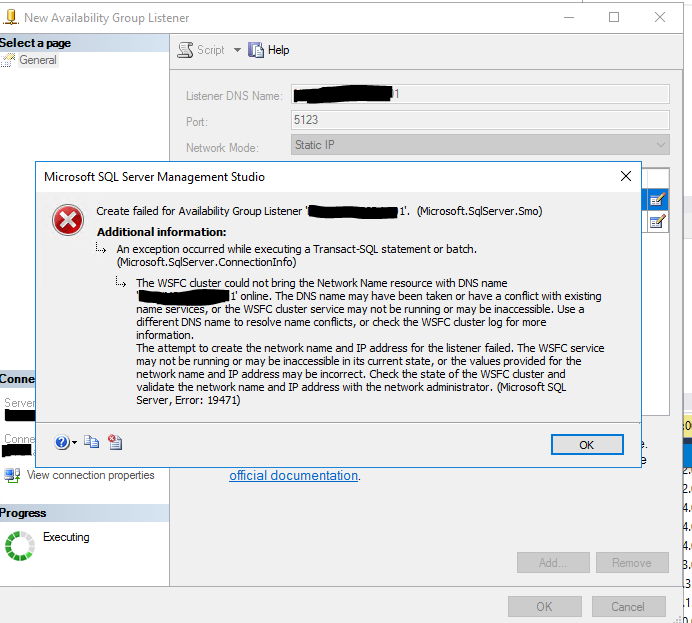Click the View connection properties icon
692x623 pixels.
pyautogui.click(x=12, y=475)
